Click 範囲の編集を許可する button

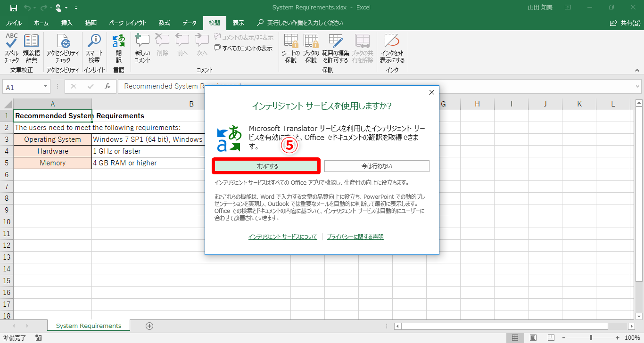[336, 48]
